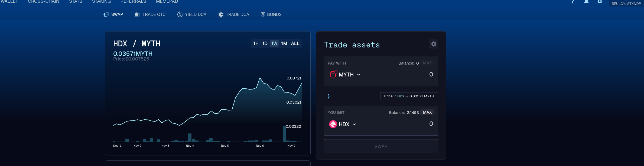Click the Pay With amount field

tap(406, 74)
